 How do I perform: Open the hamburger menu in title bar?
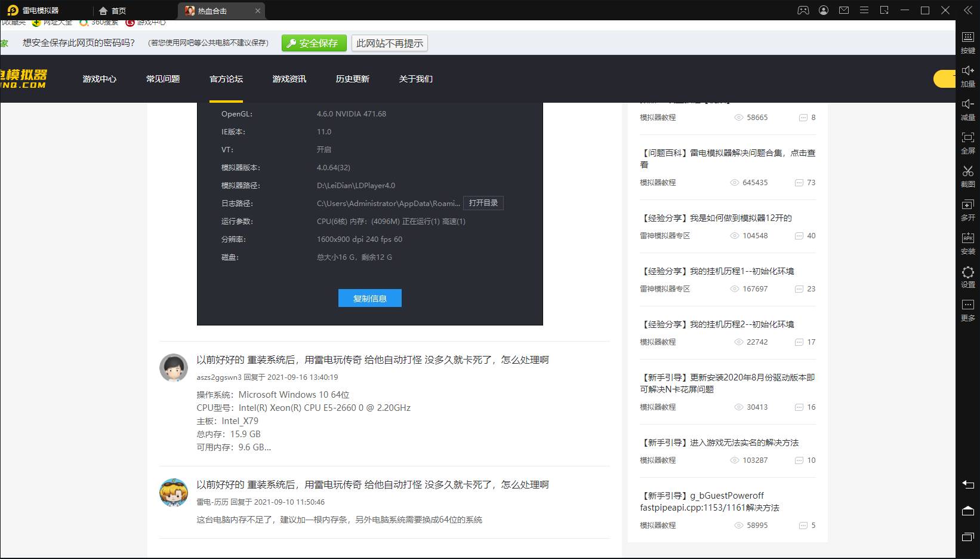pos(864,10)
